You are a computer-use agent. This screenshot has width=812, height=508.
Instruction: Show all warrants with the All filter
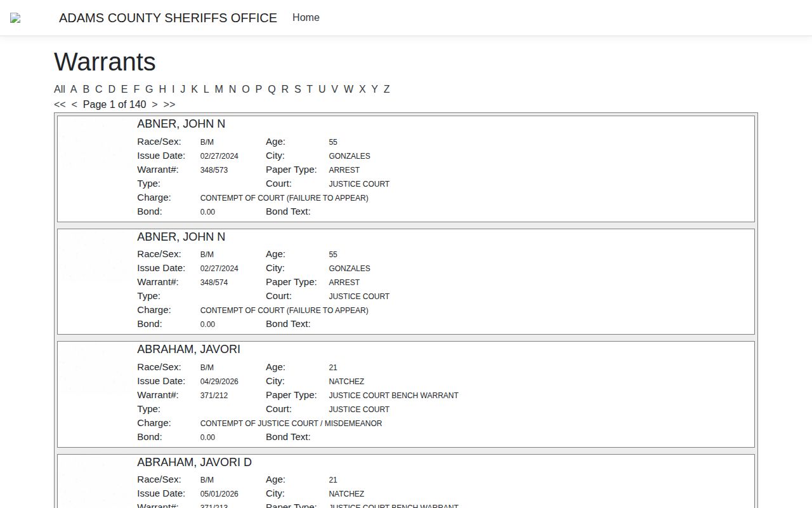point(60,90)
